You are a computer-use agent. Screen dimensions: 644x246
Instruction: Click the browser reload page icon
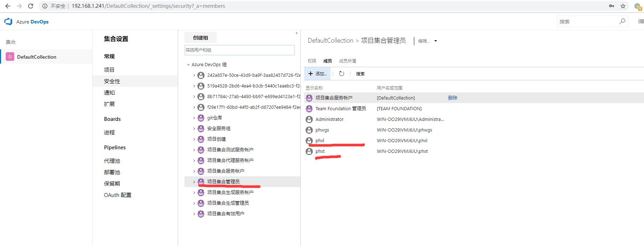31,6
